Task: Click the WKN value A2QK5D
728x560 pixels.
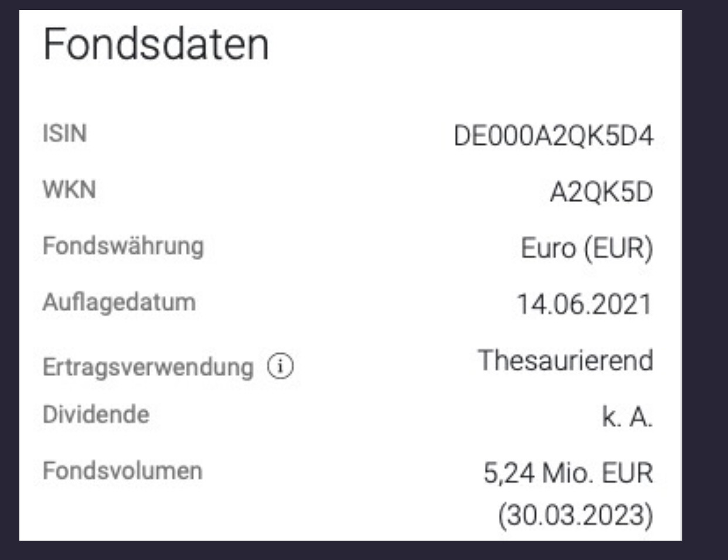Action: coord(601,193)
